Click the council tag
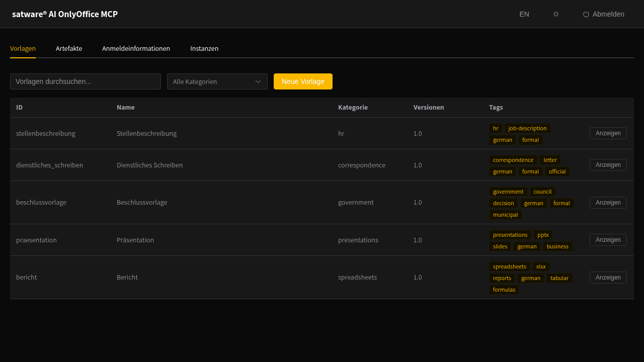 542,192
